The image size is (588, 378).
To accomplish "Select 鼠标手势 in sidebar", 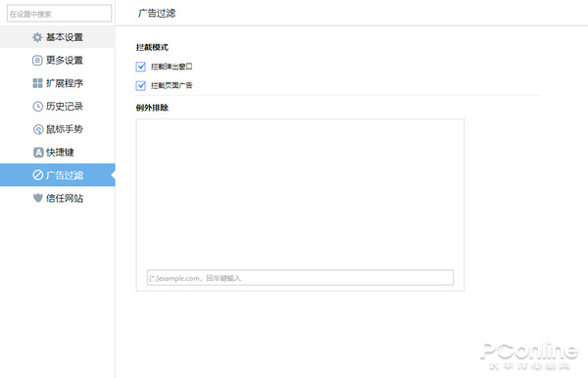I will pyautogui.click(x=58, y=129).
